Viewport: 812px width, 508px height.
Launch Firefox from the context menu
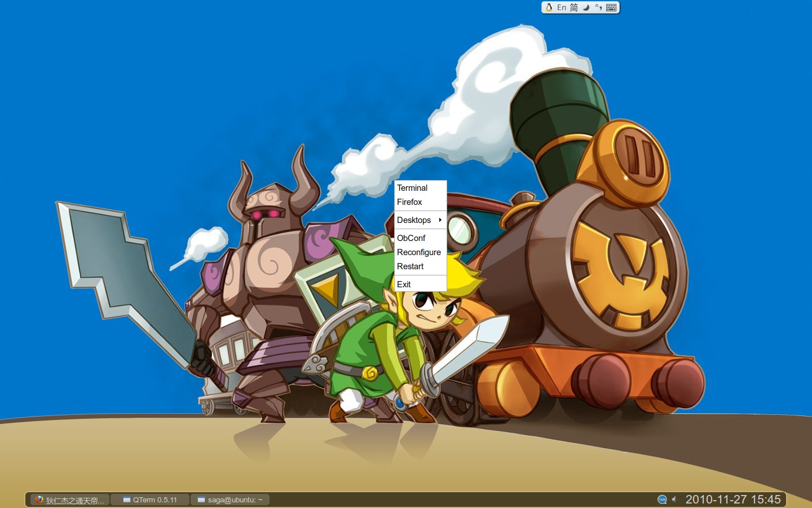pos(420,202)
